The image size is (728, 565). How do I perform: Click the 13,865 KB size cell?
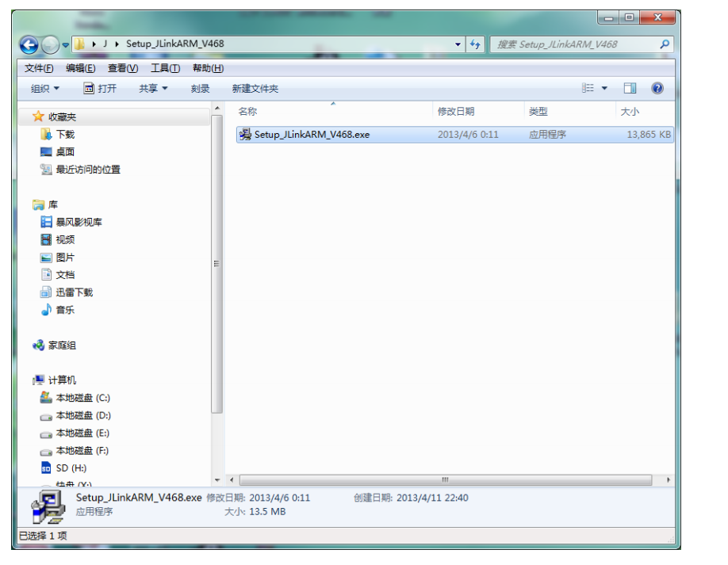pyautogui.click(x=649, y=135)
